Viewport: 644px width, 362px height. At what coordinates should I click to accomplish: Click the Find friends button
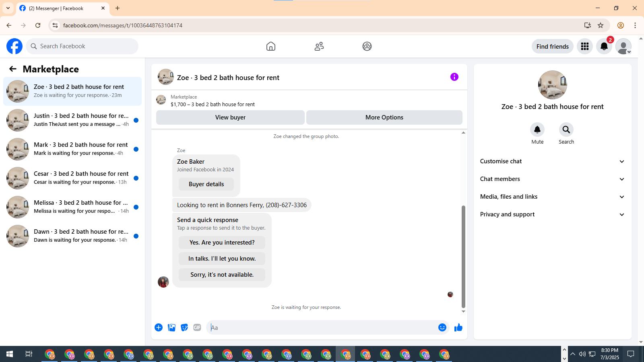pyautogui.click(x=553, y=46)
